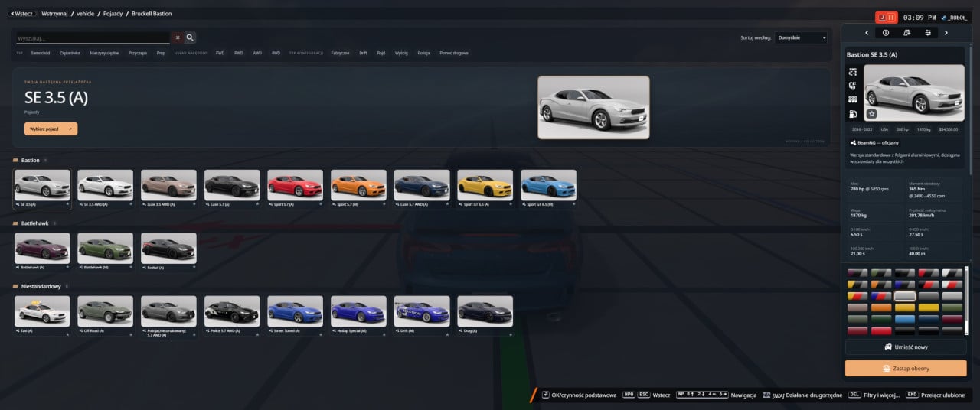
Task: Click the magnifier search icon
Action: (190, 37)
